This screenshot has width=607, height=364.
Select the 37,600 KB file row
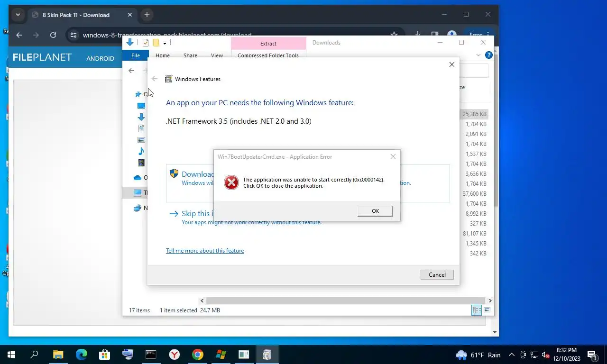[474, 194]
